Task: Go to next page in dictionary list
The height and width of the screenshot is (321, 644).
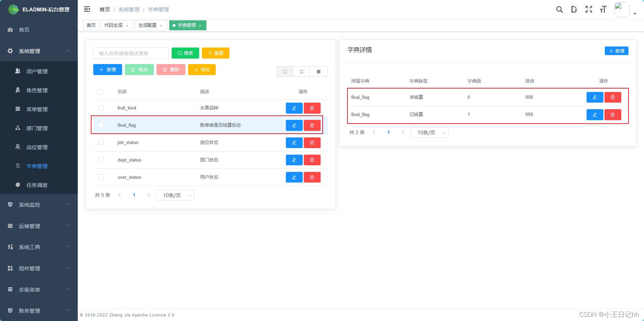Action: coord(149,195)
